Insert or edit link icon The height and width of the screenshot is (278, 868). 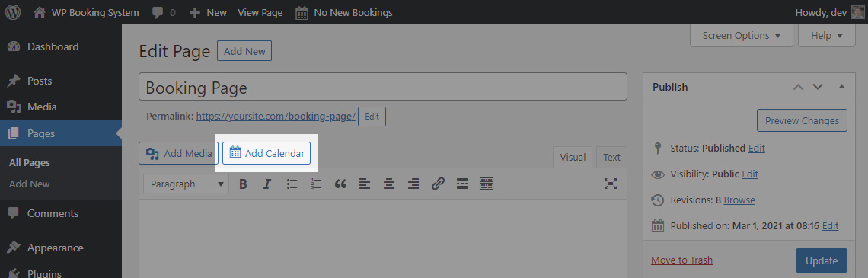point(438,184)
